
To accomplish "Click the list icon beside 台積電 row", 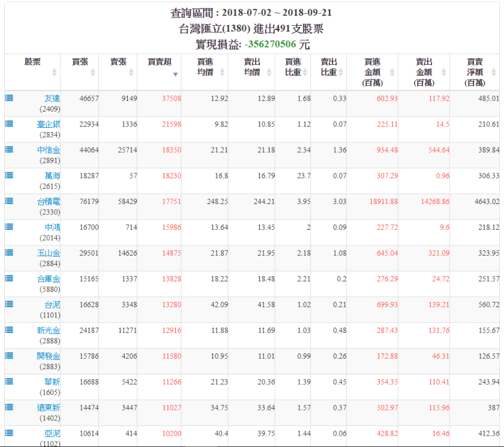I will (x=9, y=201).
